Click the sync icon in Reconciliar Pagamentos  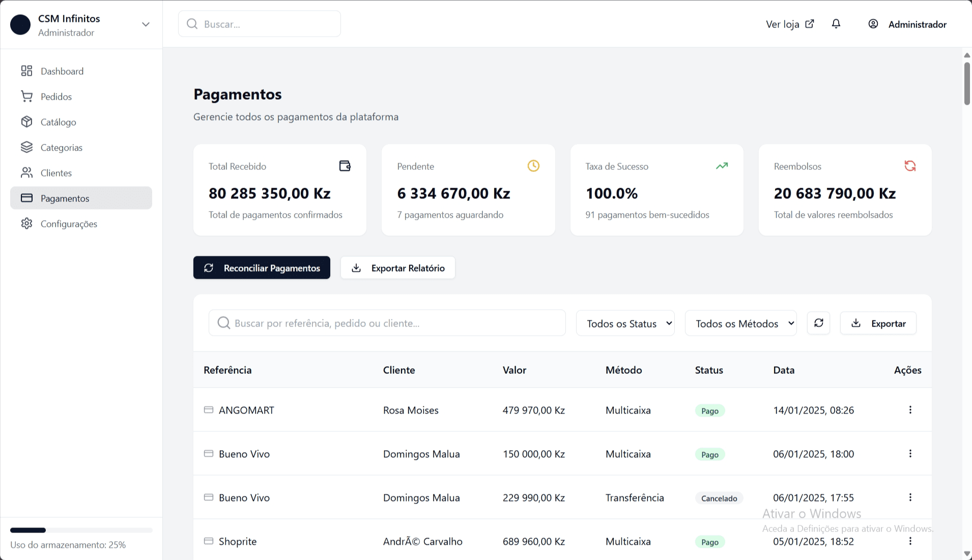point(209,268)
